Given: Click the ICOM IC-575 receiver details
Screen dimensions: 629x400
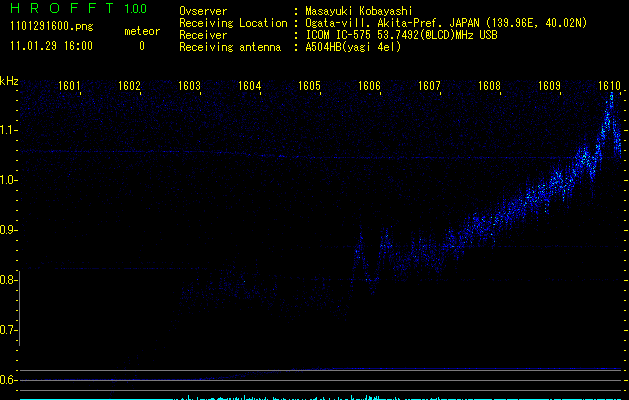Looking at the screenshot, I should [x=401, y=35].
